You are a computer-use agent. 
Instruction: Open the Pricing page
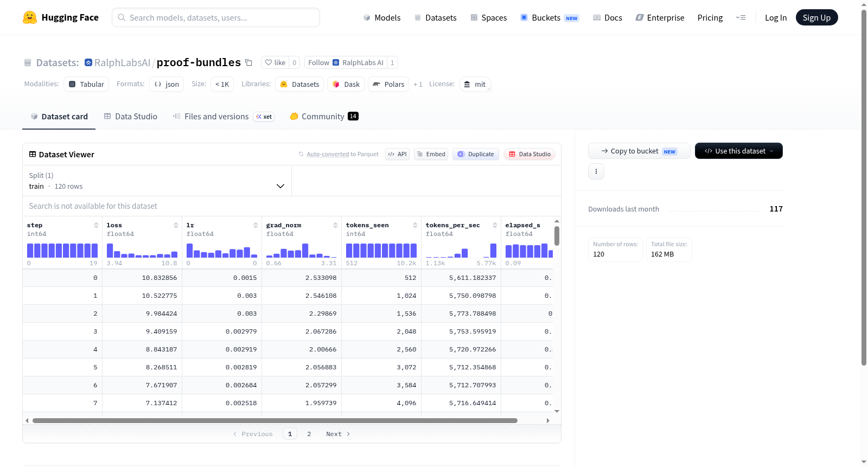[x=710, y=17]
